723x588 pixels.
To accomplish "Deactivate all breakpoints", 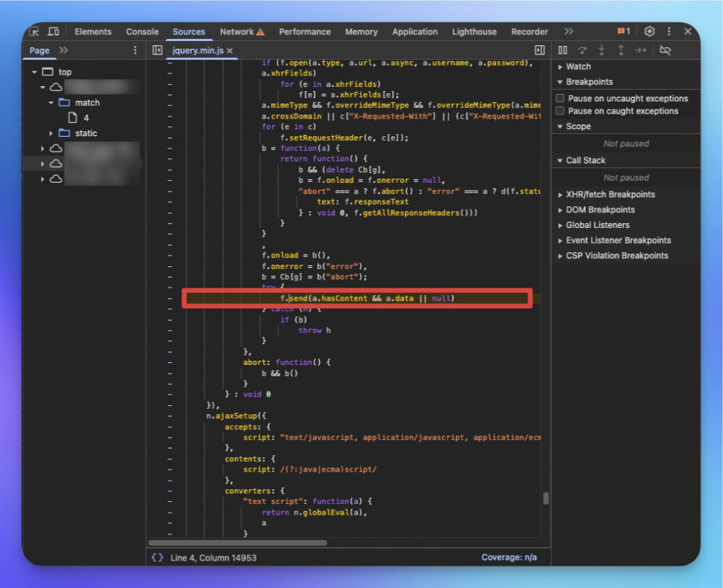I will tap(665, 50).
